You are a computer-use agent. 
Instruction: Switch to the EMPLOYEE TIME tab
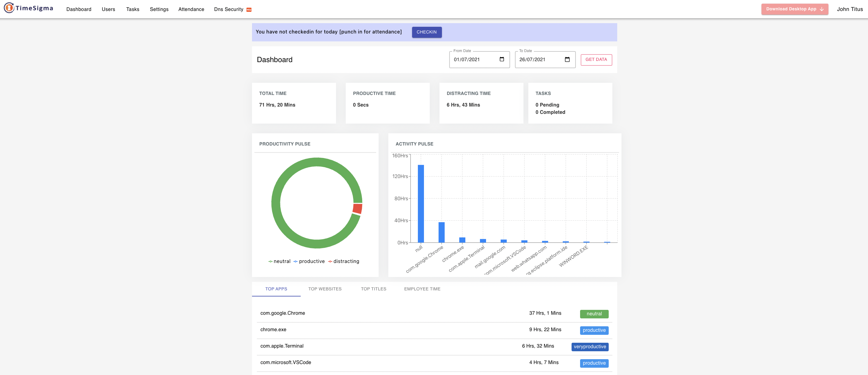[422, 289]
